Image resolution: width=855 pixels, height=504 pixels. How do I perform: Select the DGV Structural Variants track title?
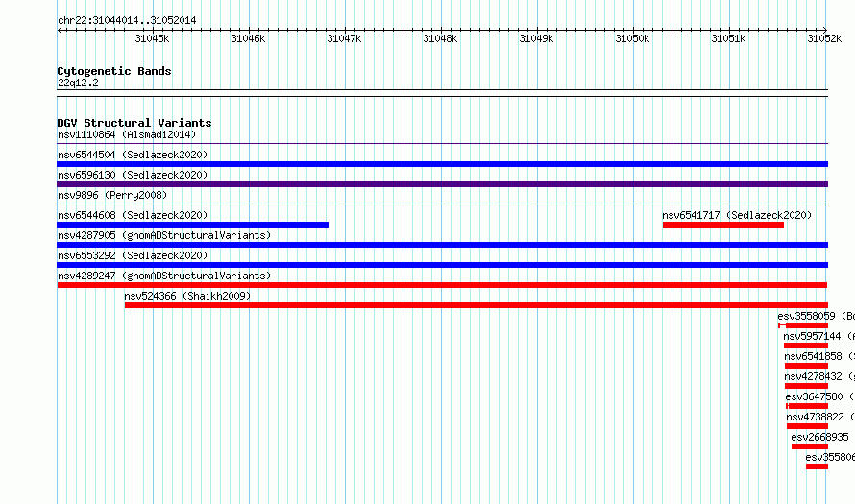134,123
